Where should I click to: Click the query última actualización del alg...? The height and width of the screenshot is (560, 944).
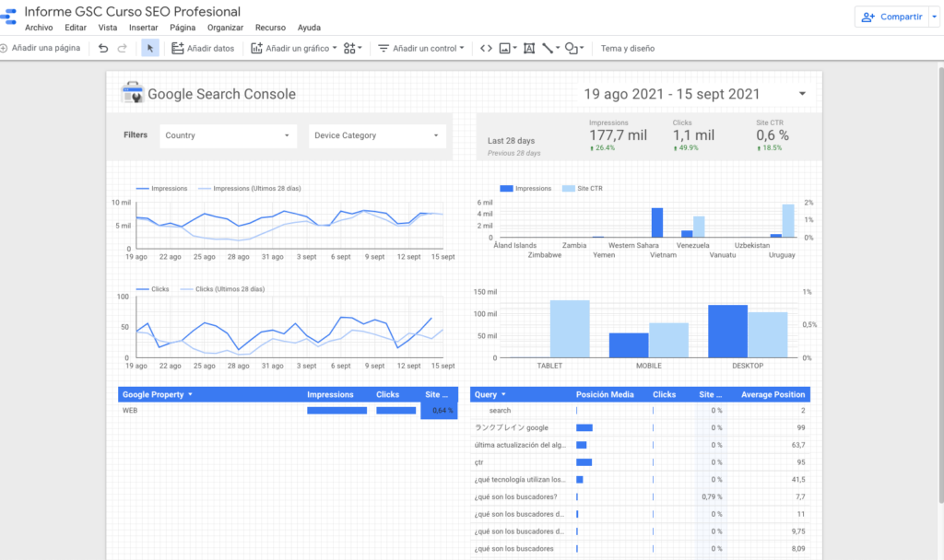tap(520, 445)
